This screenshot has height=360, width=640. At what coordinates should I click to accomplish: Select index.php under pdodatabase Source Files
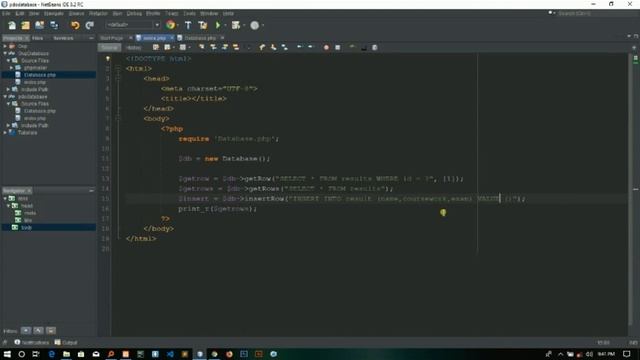tap(35, 118)
